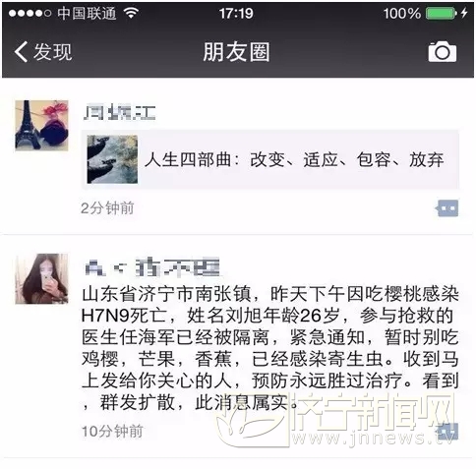The image size is (476, 469).
Task: Go back to 发现 via chevron
Action: click(21, 52)
